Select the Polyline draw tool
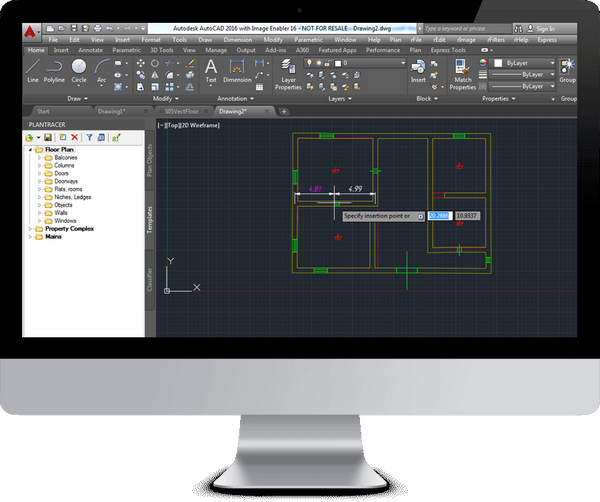 pos(54,71)
